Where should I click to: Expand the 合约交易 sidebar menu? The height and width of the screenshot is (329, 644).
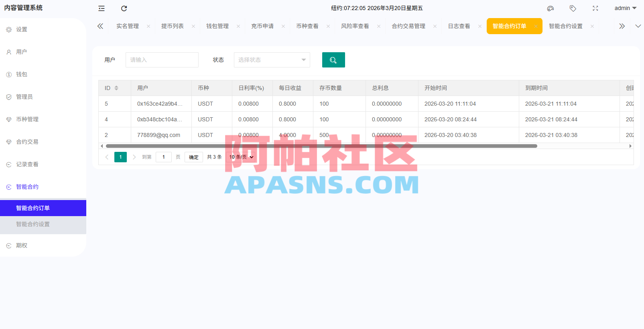point(43,142)
